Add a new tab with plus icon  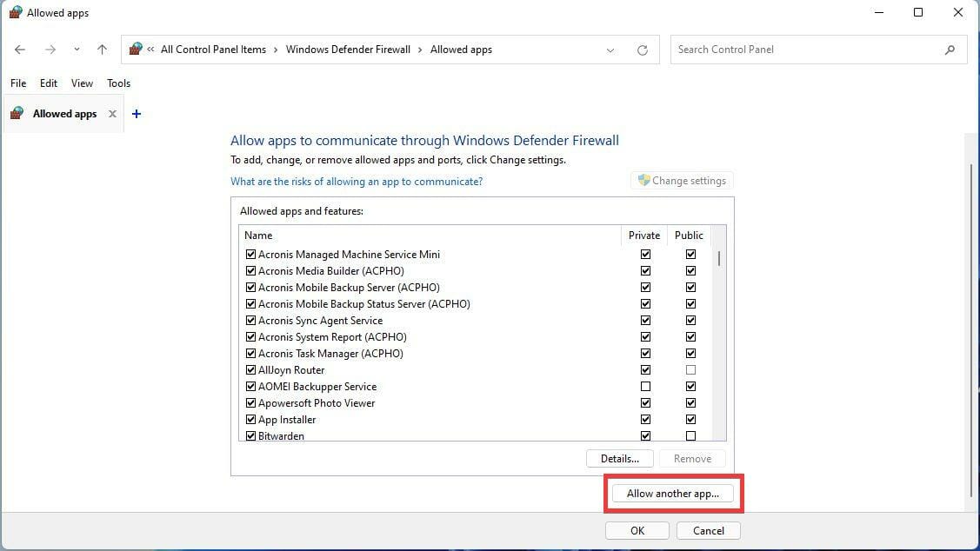pyautogui.click(x=137, y=114)
